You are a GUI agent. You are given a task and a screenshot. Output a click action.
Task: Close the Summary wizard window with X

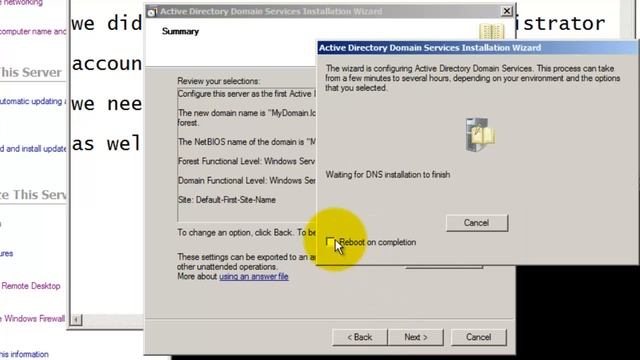click(507, 11)
